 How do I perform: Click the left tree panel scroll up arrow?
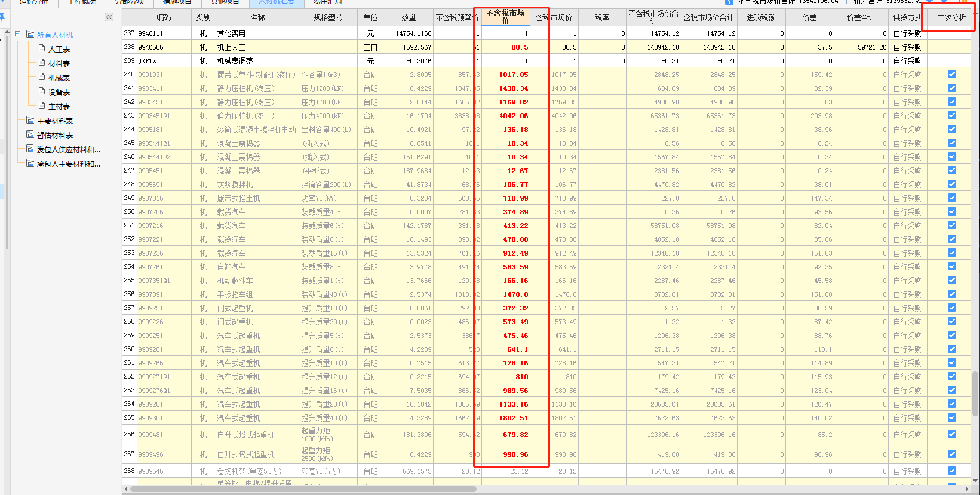pyautogui.click(x=7, y=32)
